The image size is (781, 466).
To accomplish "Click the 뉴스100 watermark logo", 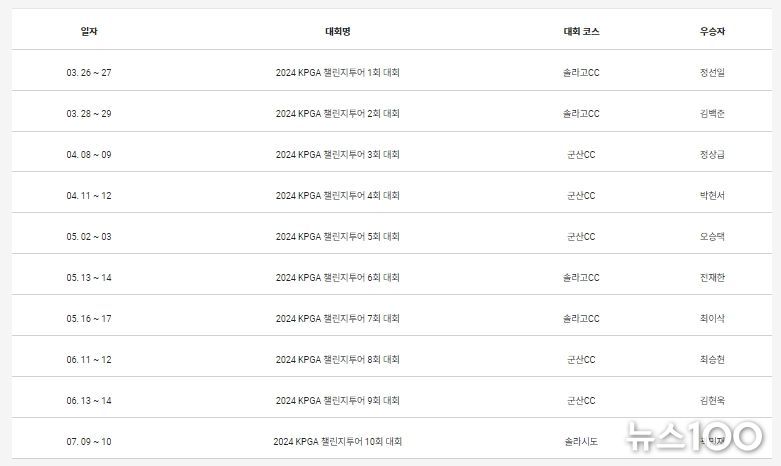I will point(694,437).
